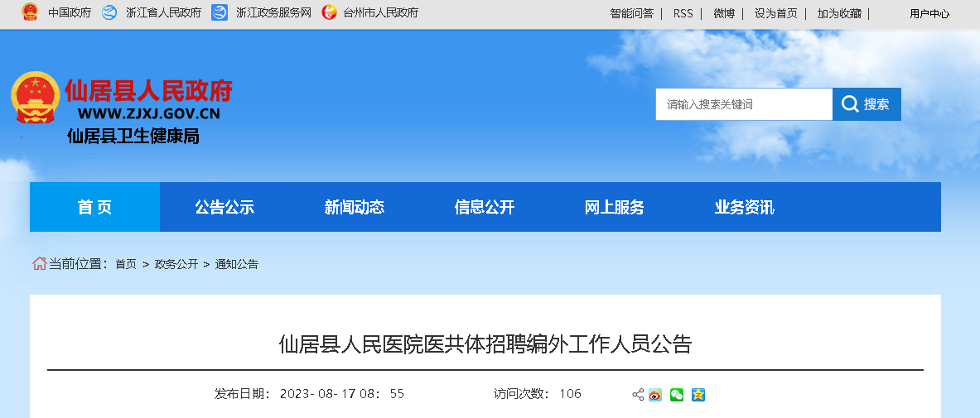Image resolution: width=980 pixels, height=418 pixels.
Task: Click the Zhejiang government services blue icon
Action: [x=220, y=12]
